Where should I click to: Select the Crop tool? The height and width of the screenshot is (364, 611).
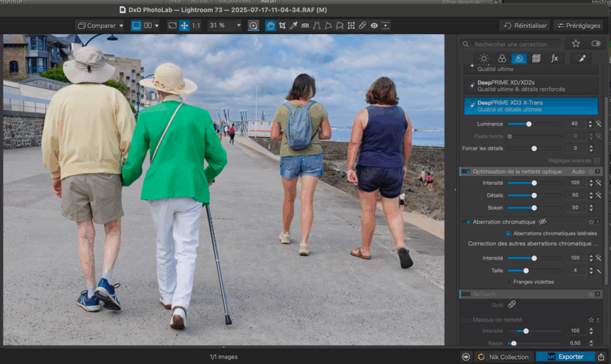(282, 26)
